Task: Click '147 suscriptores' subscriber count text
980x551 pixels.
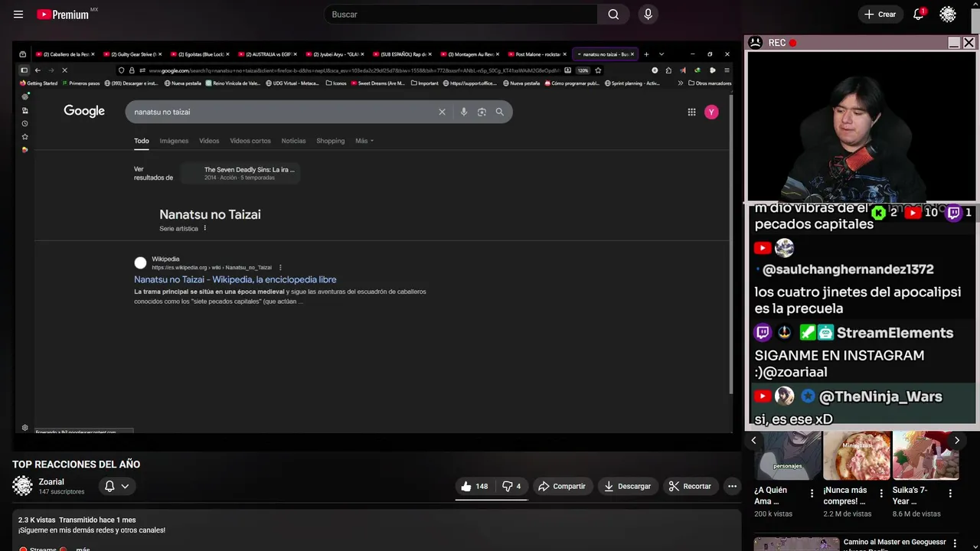Action: point(61,492)
